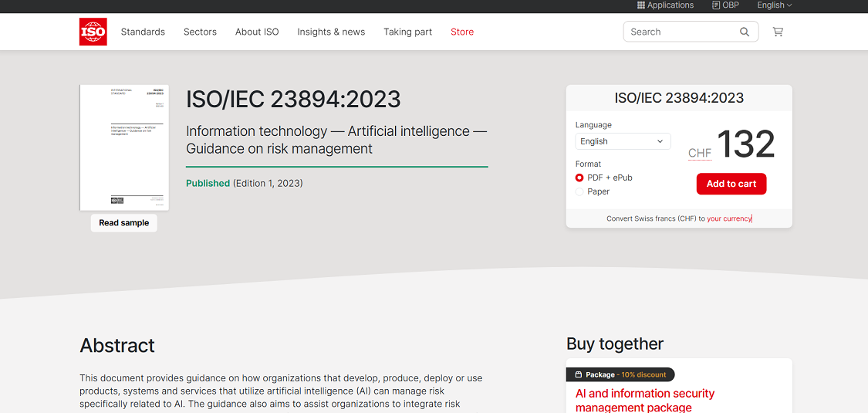Go to the Store menu item
Screen dimensions: 868x413
tap(462, 32)
